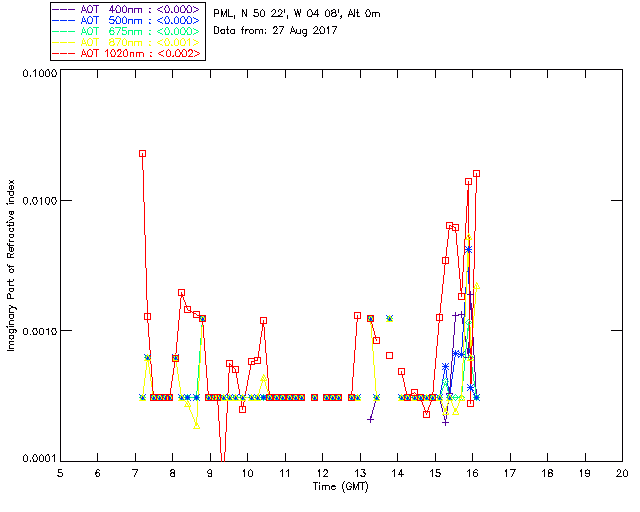This screenshot has width=640, height=512.
Task: Click the 0.0001 y-axis tick label
Action: click(39, 459)
